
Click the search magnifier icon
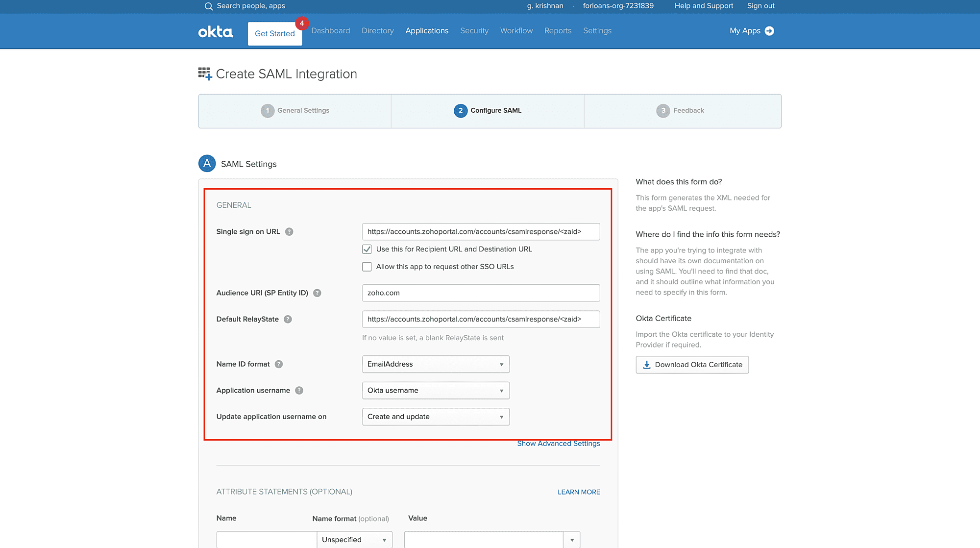point(208,6)
